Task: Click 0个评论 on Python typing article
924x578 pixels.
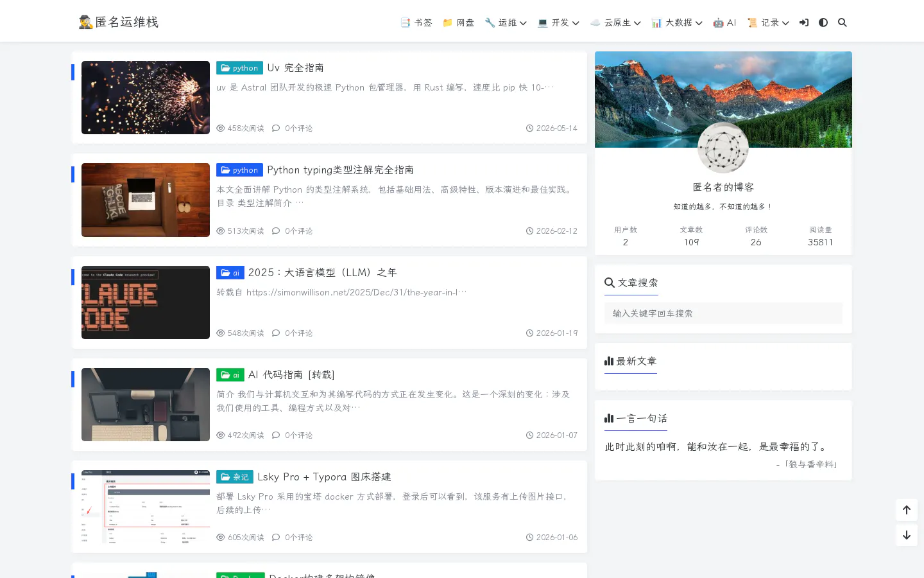Action: (293, 231)
